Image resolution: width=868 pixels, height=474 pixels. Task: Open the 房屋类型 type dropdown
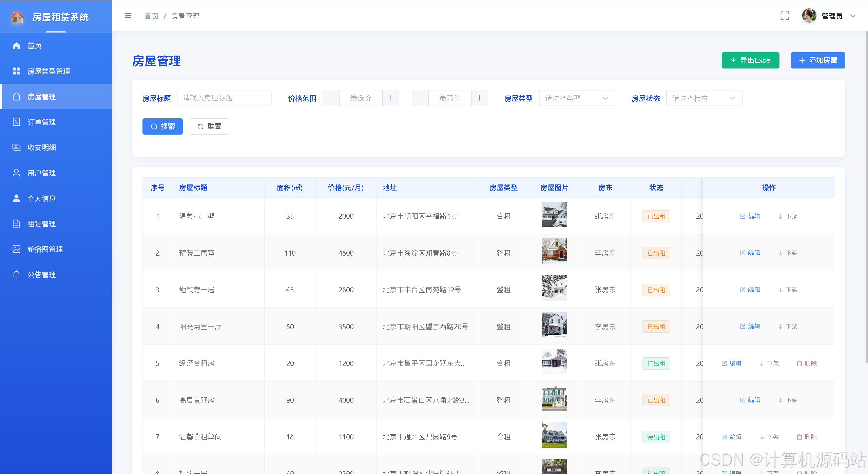577,98
